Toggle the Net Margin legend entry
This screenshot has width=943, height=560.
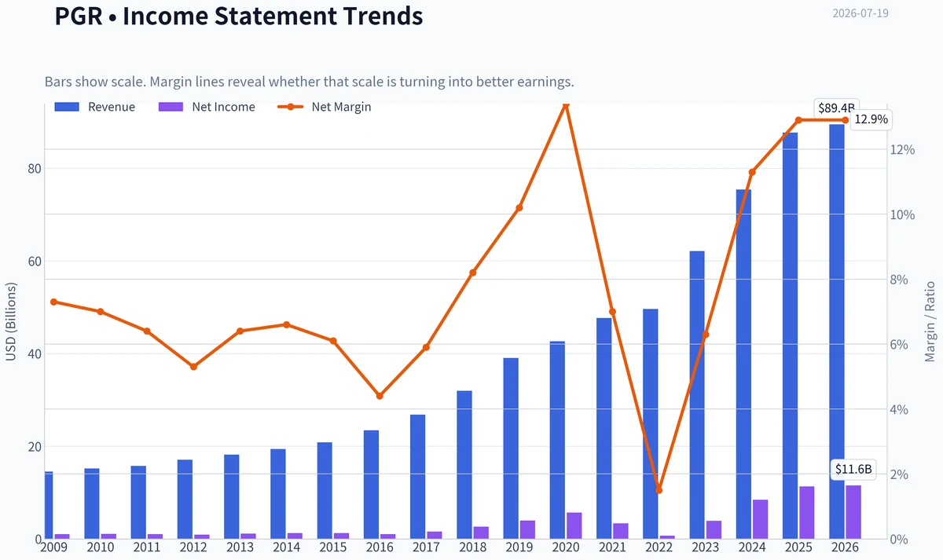(x=325, y=107)
